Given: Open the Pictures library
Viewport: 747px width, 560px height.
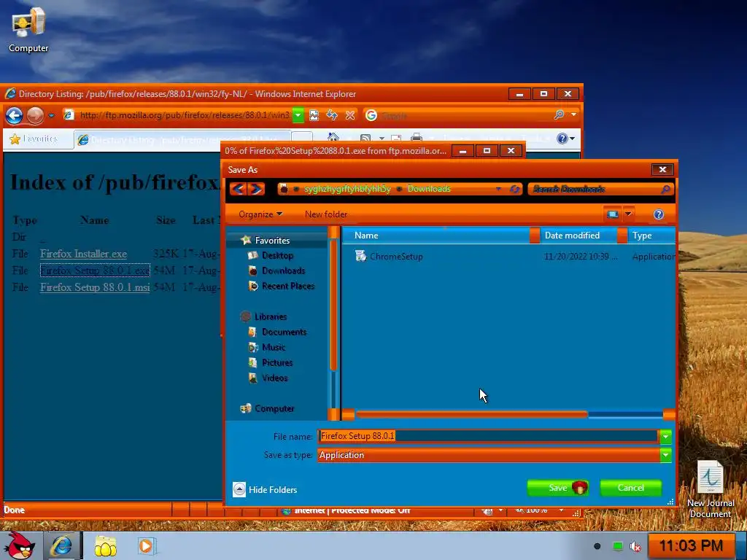Looking at the screenshot, I should 276,362.
